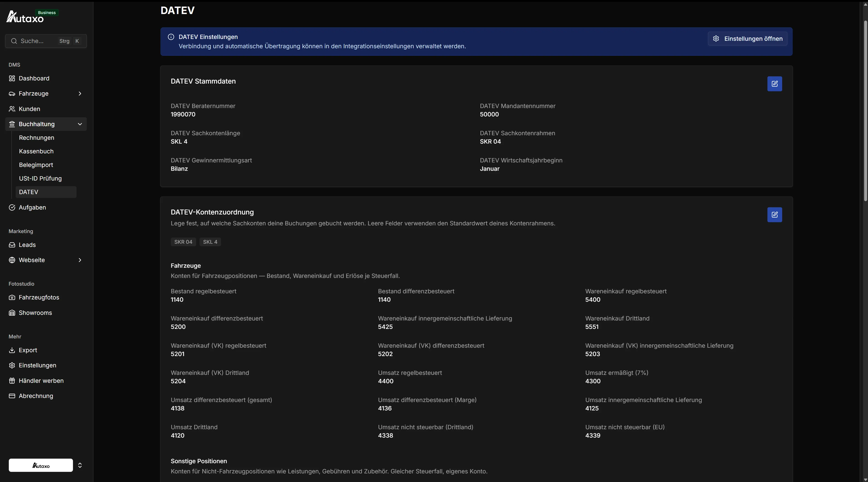Click the vertical page scrollbar thumb
The image size is (868, 482).
click(x=865, y=111)
